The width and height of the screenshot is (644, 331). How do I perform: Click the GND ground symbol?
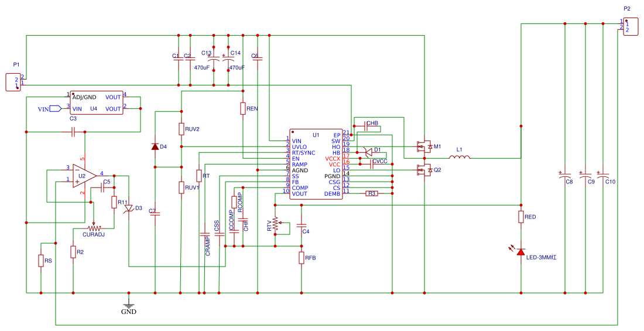tap(129, 303)
